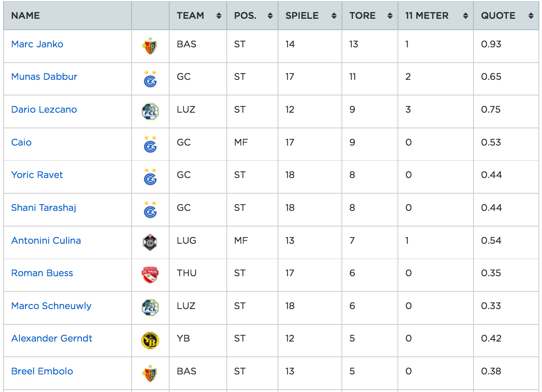Viewport: 542px width, 392px height.
Task: Click Grasshopper logo in Caio row
Action: 150,144
